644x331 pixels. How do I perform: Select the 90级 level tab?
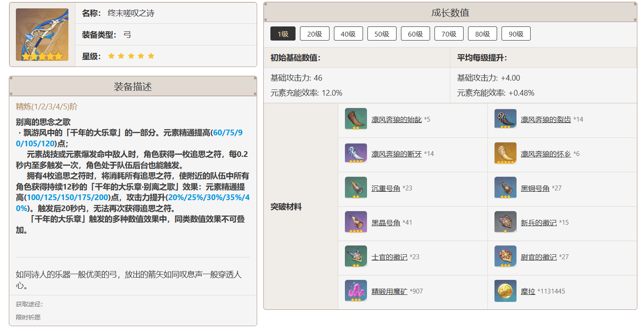(x=516, y=34)
